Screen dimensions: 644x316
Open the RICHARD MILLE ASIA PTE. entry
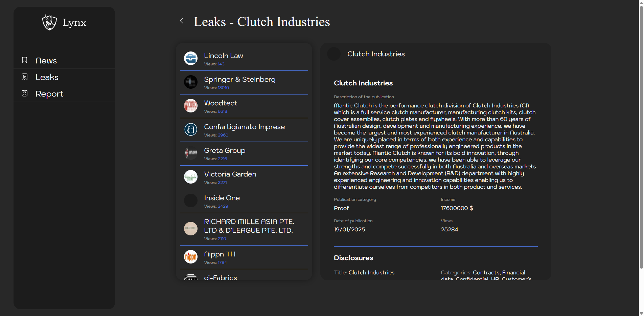click(249, 226)
